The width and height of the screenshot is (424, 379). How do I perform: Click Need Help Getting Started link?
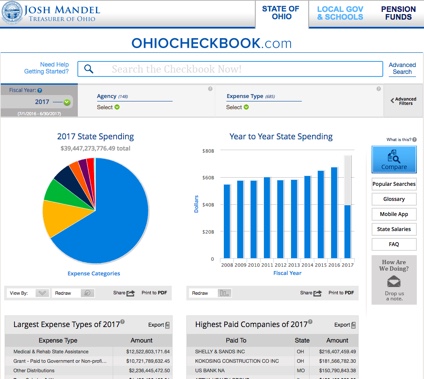point(46,68)
